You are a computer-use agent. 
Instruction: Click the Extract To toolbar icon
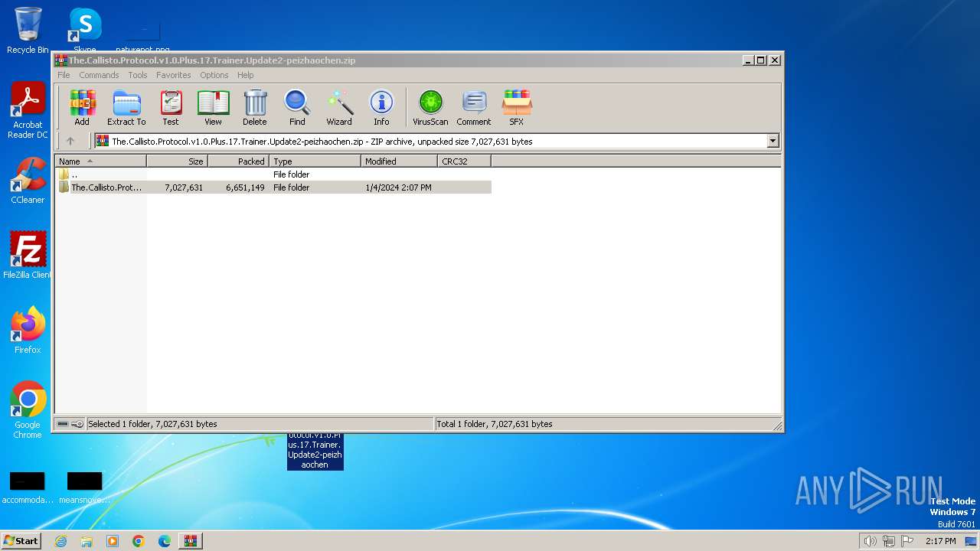tap(126, 107)
